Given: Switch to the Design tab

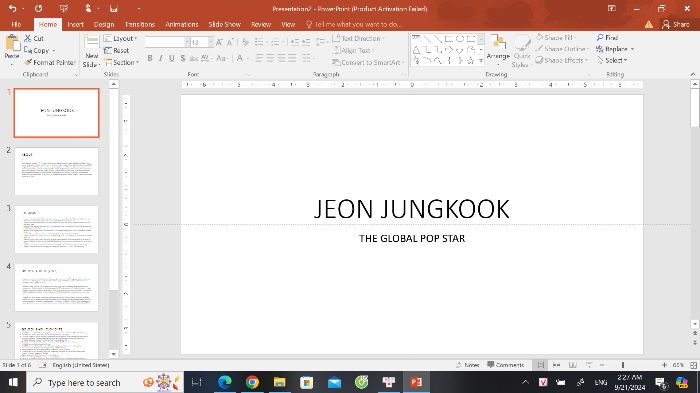Looking at the screenshot, I should pos(104,25).
